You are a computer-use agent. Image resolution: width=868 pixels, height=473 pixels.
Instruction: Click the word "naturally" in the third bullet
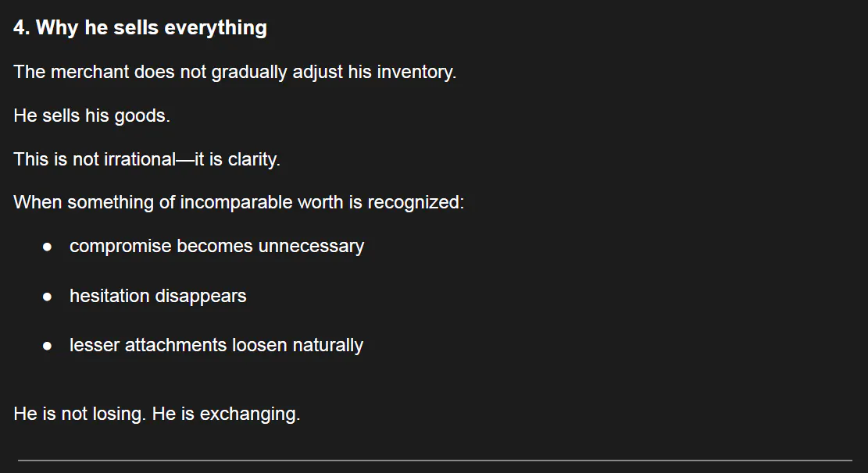click(x=327, y=346)
